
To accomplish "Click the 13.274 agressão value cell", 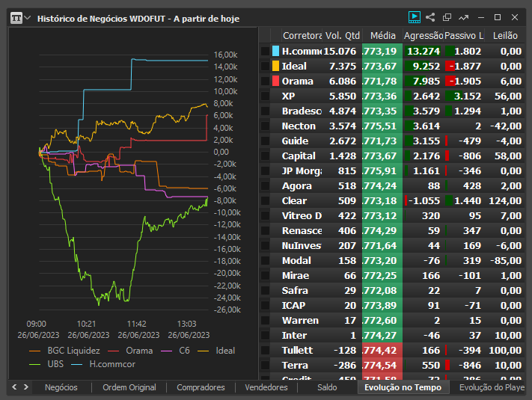I will (423, 51).
